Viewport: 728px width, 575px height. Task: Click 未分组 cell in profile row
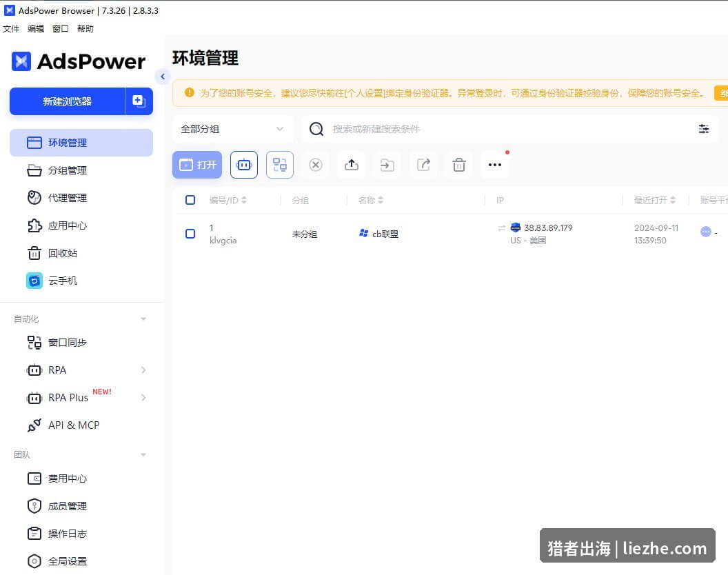pyautogui.click(x=305, y=234)
